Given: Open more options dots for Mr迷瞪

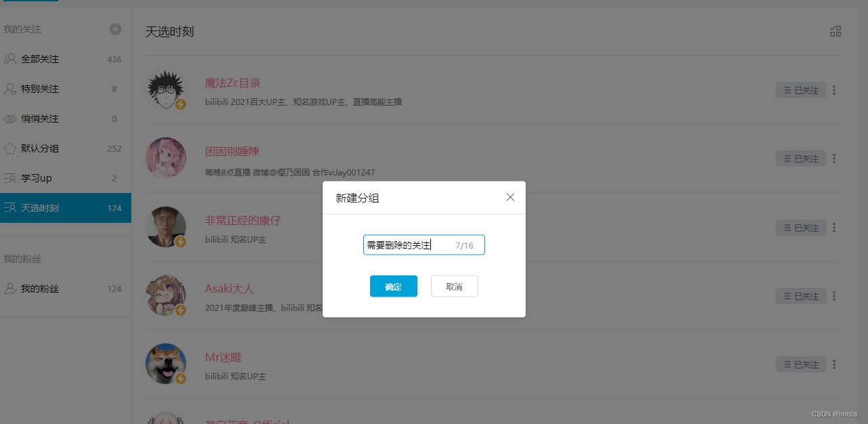Looking at the screenshot, I should point(834,364).
